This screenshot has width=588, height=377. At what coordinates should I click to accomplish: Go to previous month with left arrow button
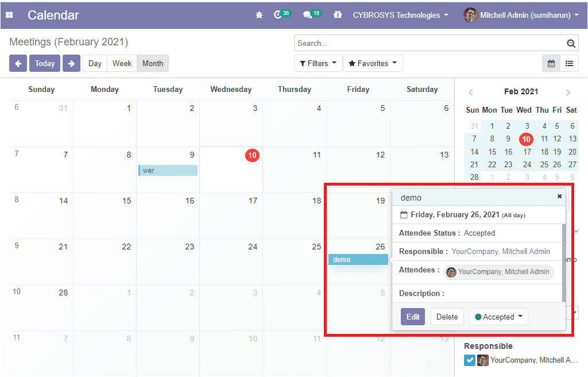(18, 63)
